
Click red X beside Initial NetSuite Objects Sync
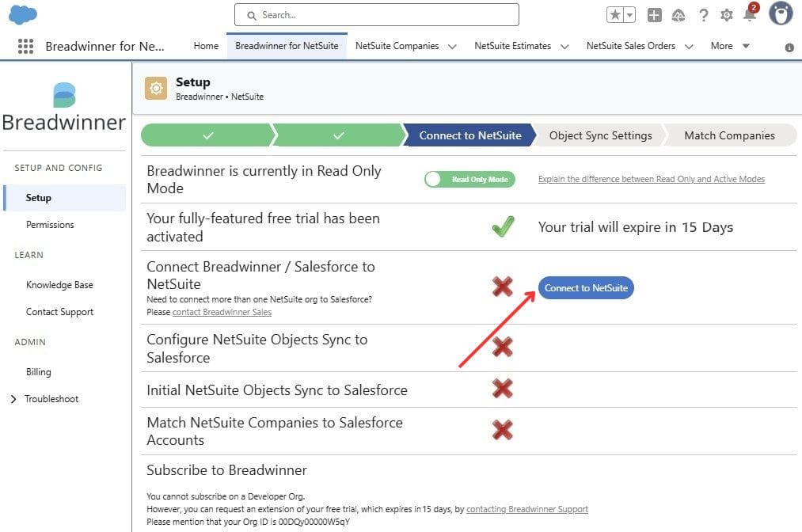pyautogui.click(x=502, y=389)
